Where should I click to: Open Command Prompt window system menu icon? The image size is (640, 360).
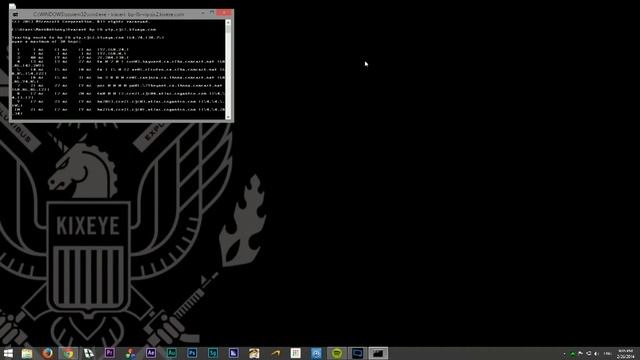[x=16, y=14]
